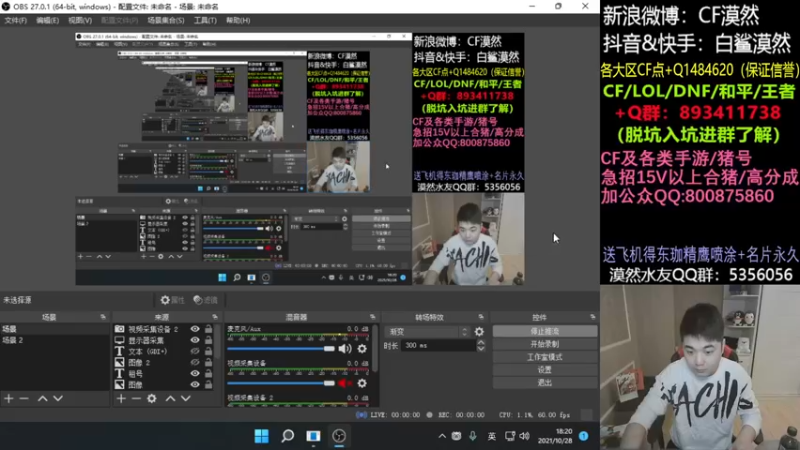Open 渐变 transition type dropdown
The image size is (800, 450).
[x=427, y=332]
